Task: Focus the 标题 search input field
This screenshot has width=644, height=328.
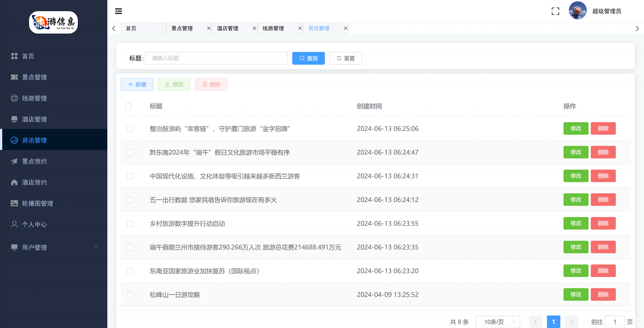Action: pos(216,58)
